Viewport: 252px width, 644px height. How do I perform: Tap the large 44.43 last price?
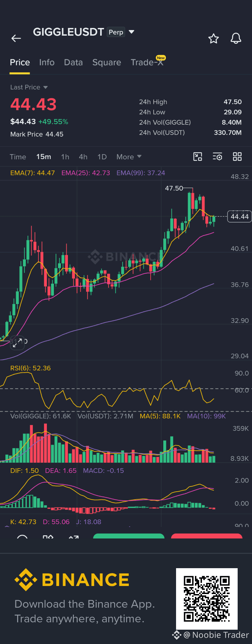click(33, 104)
